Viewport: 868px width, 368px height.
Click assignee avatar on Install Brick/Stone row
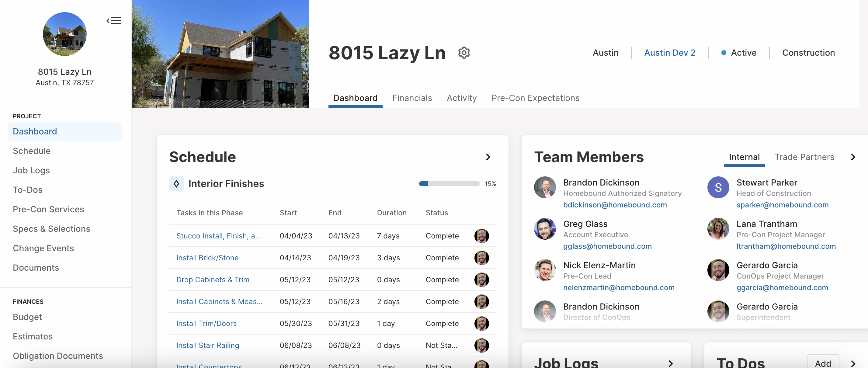(x=481, y=258)
